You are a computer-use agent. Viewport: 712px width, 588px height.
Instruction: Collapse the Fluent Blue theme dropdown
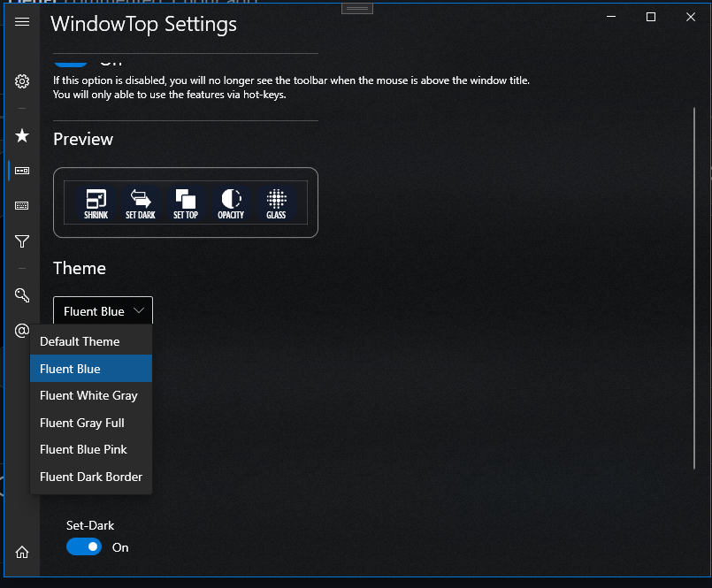[102, 310]
